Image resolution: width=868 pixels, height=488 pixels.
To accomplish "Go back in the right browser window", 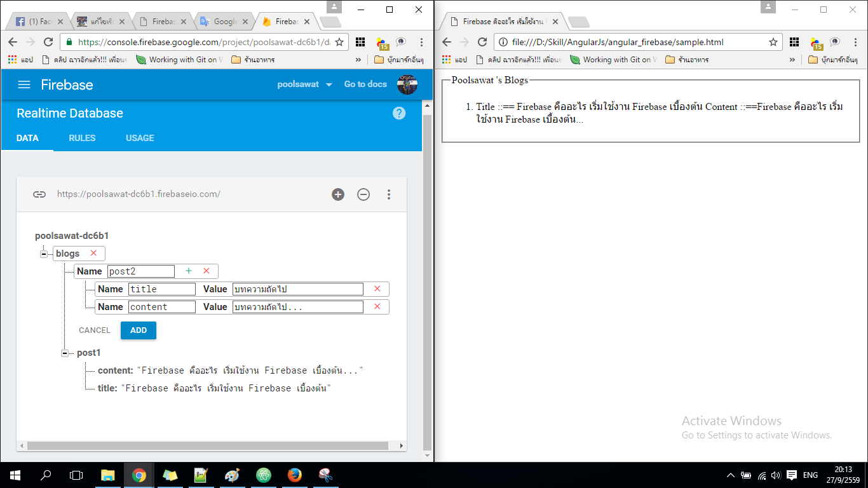I will pyautogui.click(x=447, y=42).
